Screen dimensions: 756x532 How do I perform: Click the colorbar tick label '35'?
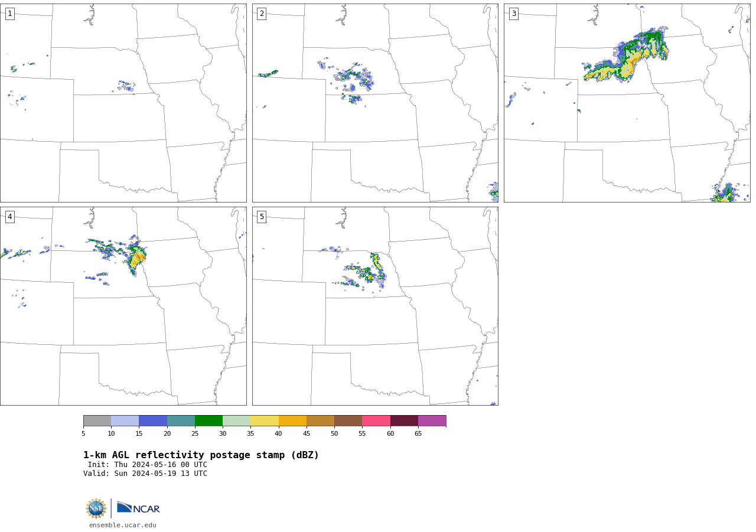pyautogui.click(x=250, y=434)
